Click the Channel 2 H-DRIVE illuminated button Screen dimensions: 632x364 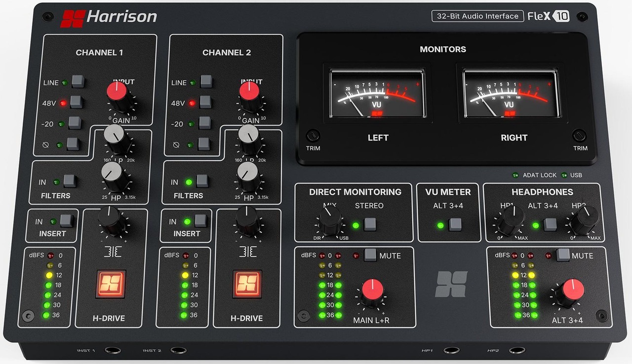click(x=247, y=284)
